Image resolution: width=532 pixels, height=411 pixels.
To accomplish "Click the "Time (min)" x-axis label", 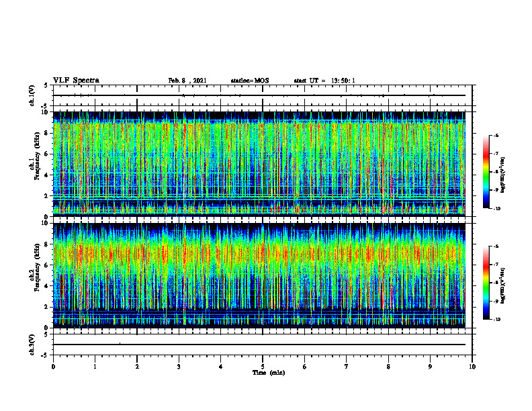I will pyautogui.click(x=269, y=373).
